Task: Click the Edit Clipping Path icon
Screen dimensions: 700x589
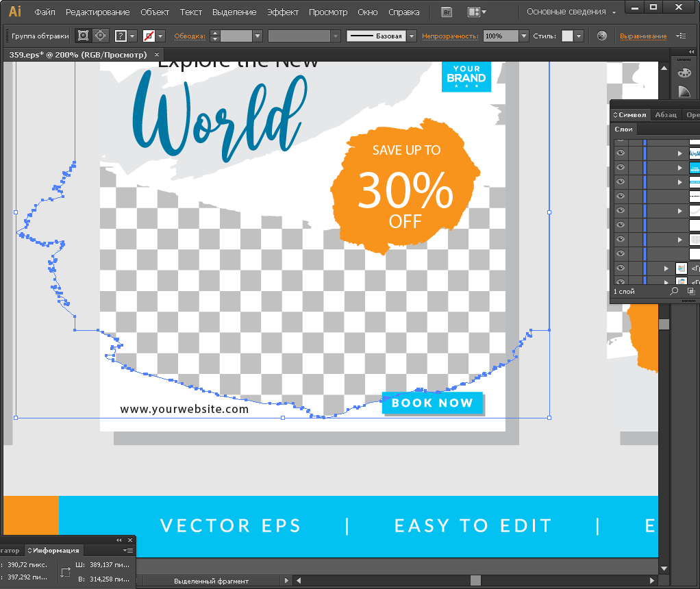Action: coord(84,36)
